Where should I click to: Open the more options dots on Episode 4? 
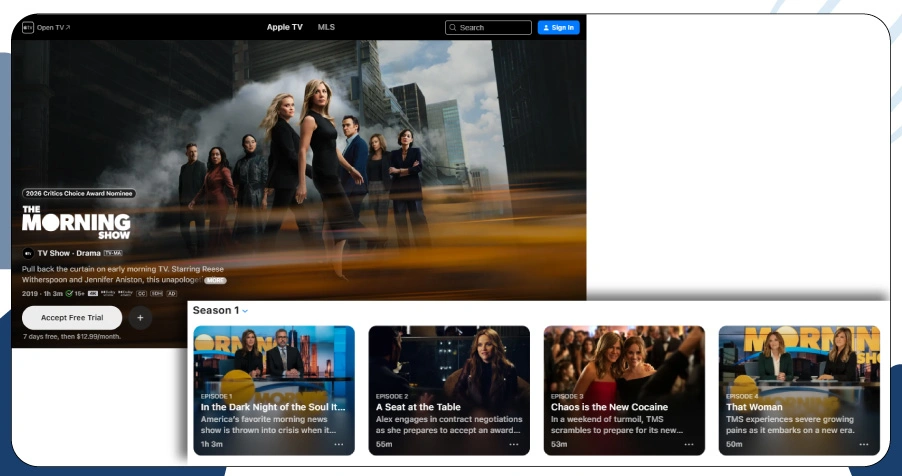pos(864,444)
